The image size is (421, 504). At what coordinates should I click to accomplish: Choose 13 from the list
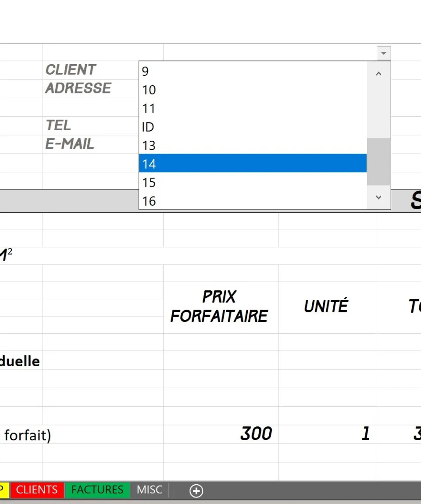coord(253,145)
